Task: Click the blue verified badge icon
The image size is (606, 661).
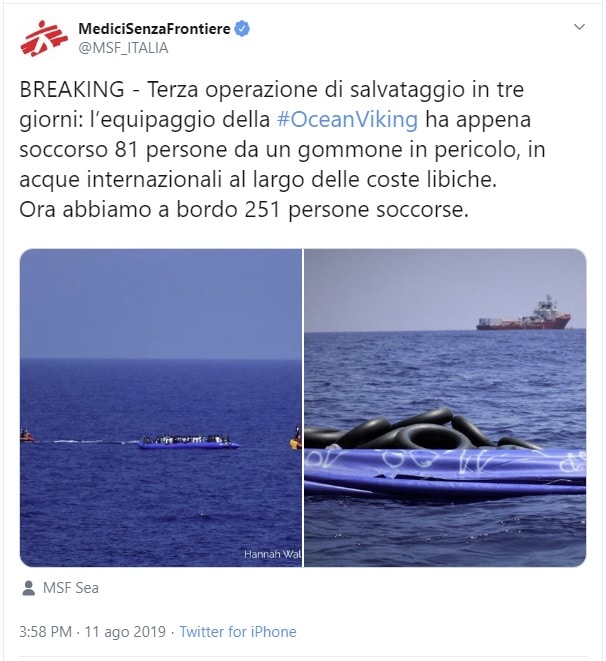Action: 242,29
